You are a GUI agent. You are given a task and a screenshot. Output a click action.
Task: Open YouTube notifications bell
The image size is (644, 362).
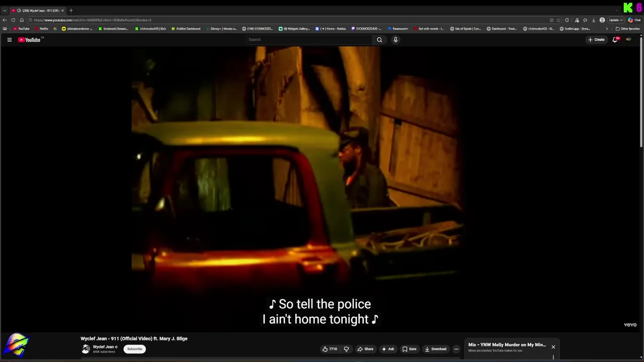point(615,40)
